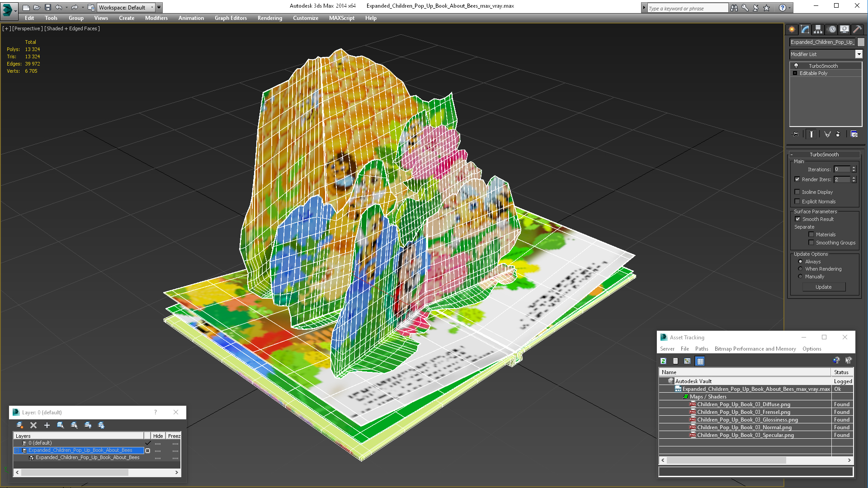Enable Separate by Smoothing Groups checkbox
868x488 pixels.
[x=811, y=243]
